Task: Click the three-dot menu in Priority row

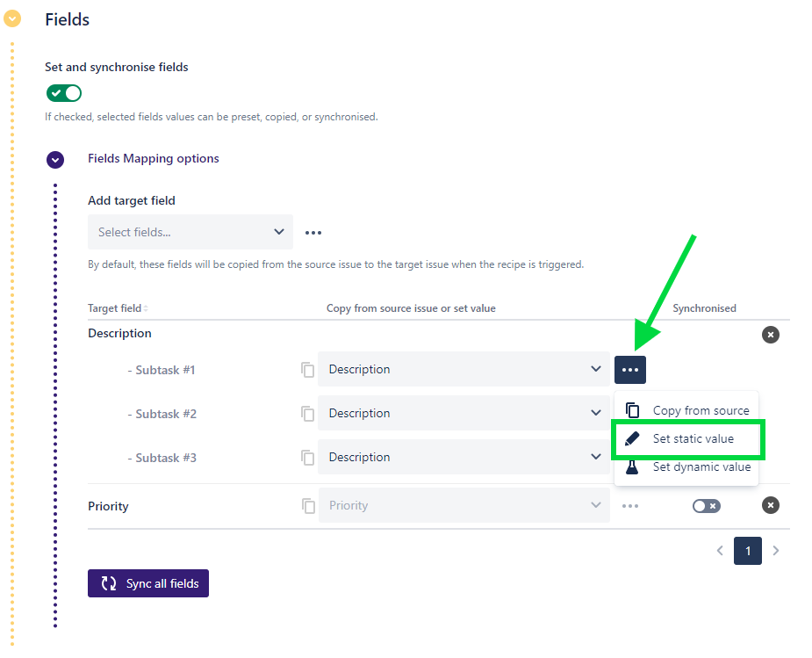Action: [x=630, y=506]
